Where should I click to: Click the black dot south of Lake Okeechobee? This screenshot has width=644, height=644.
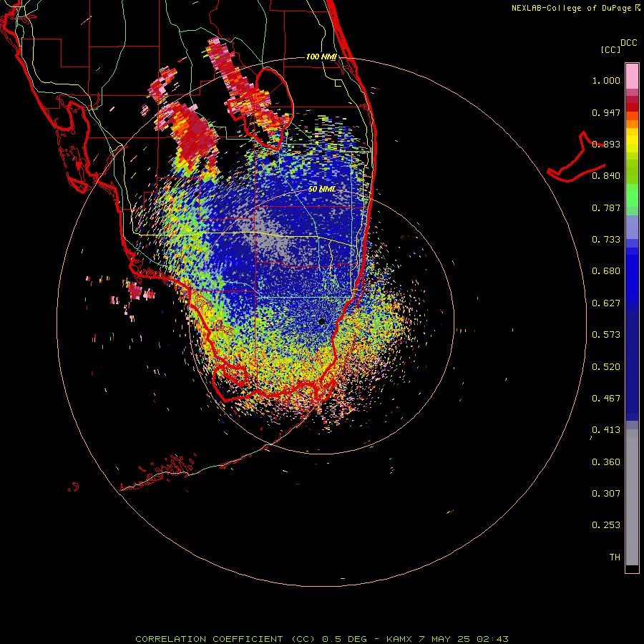point(271,157)
